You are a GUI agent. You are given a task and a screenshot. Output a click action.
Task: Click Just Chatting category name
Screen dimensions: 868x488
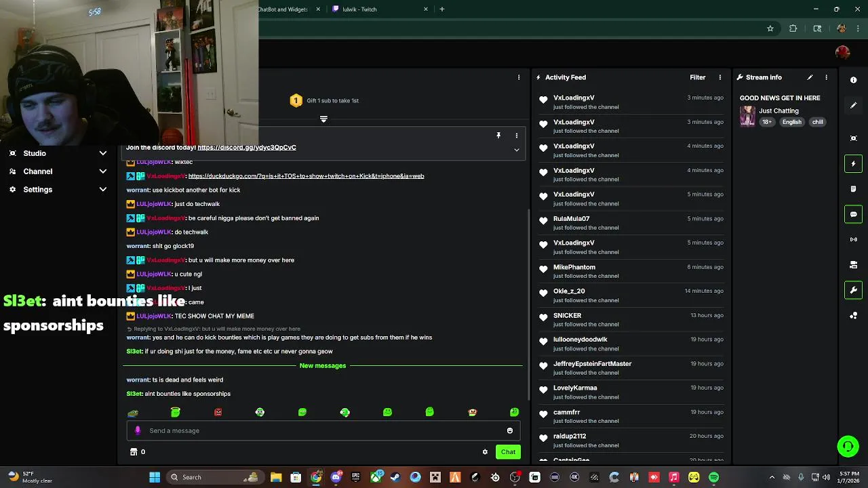click(x=778, y=110)
